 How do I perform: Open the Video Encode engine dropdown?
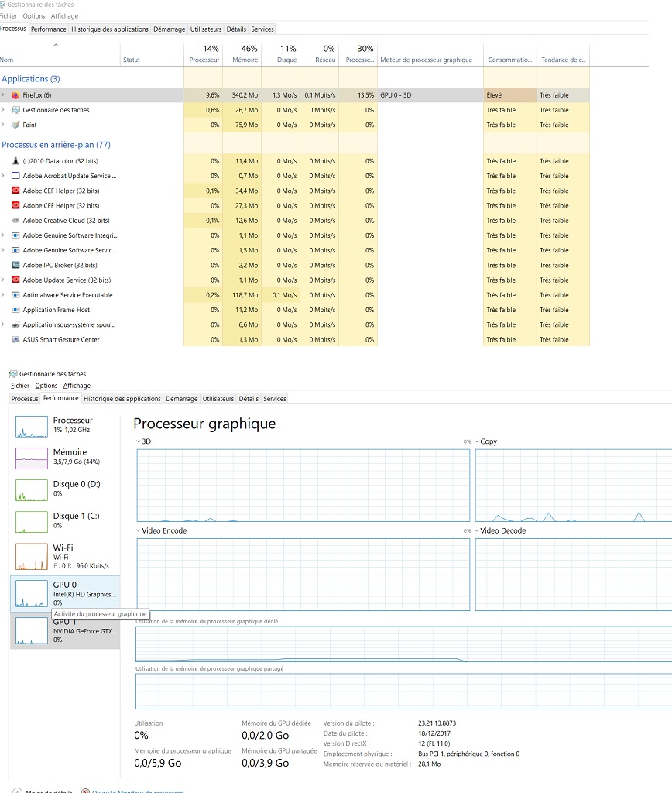click(x=139, y=531)
